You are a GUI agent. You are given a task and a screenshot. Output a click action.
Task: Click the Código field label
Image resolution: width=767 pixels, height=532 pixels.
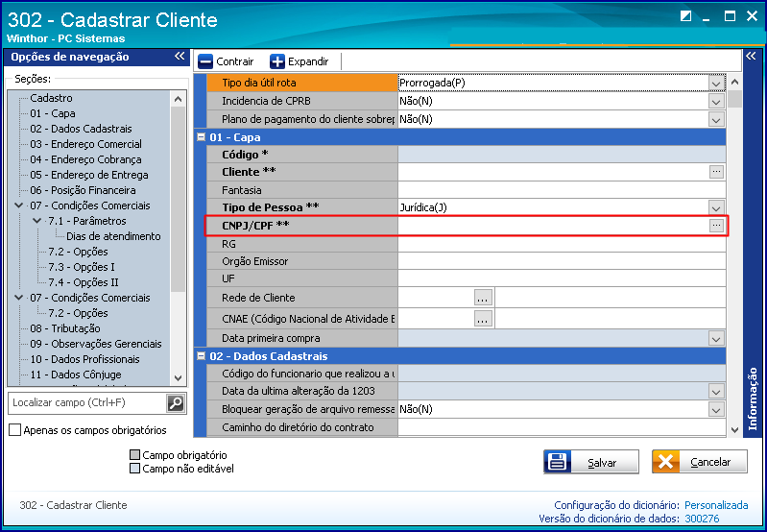pos(245,155)
